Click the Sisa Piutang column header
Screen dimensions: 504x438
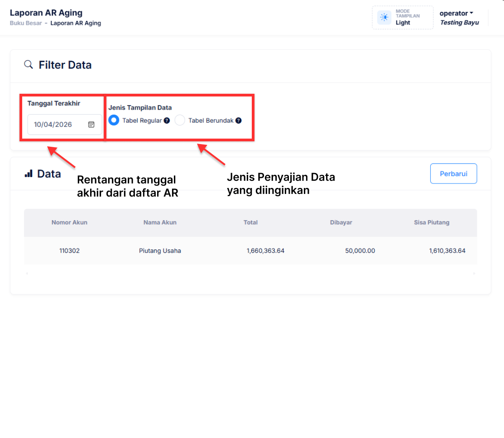coord(432,222)
